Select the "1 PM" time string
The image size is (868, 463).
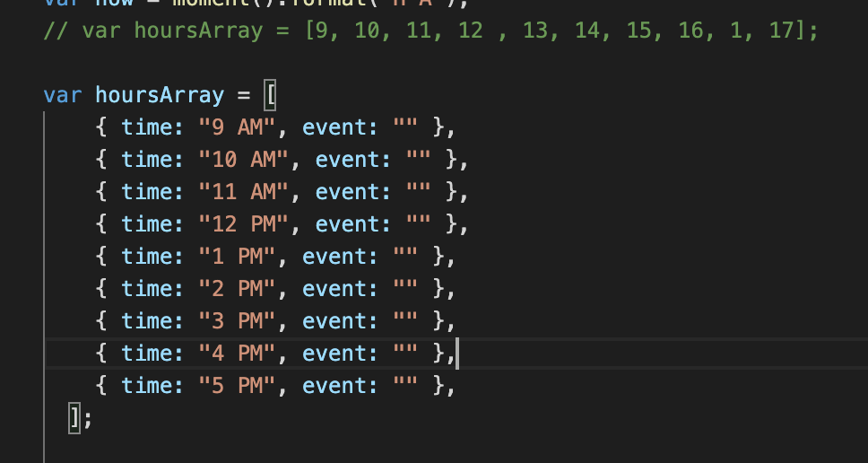click(237, 257)
